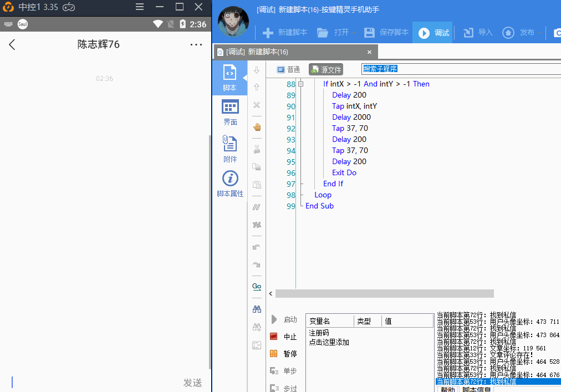Click the 调试 debug button
Viewport: 561px width, 392px height.
coord(434,33)
